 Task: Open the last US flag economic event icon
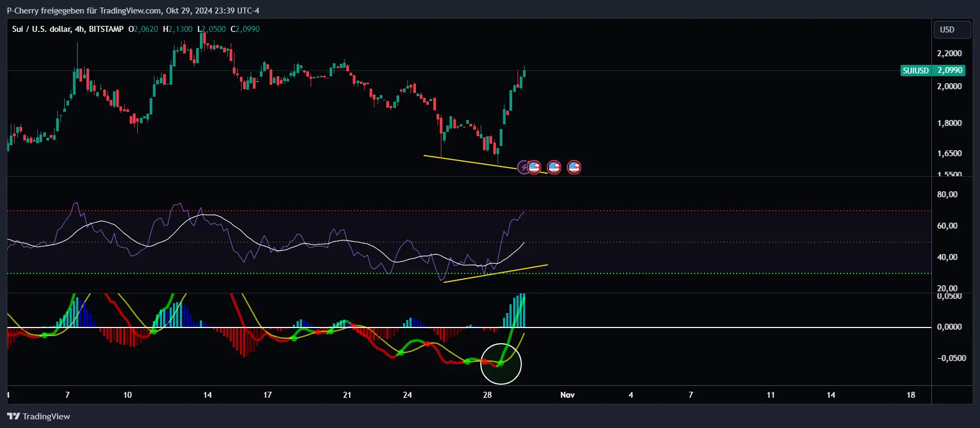point(574,167)
